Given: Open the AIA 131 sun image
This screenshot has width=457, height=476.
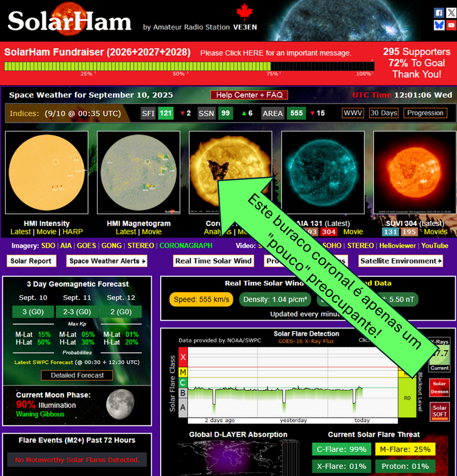Looking at the screenshot, I should coord(323,173).
